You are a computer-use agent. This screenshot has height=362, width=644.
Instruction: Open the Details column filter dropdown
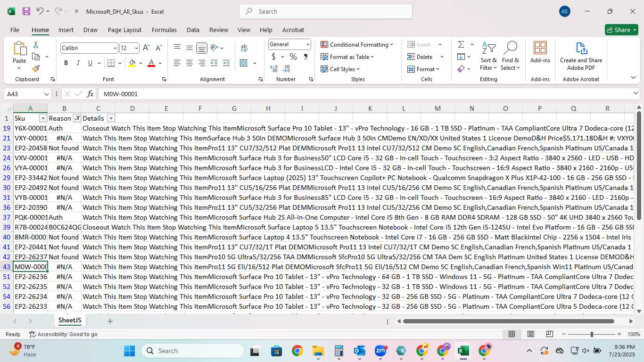pyautogui.click(x=111, y=118)
